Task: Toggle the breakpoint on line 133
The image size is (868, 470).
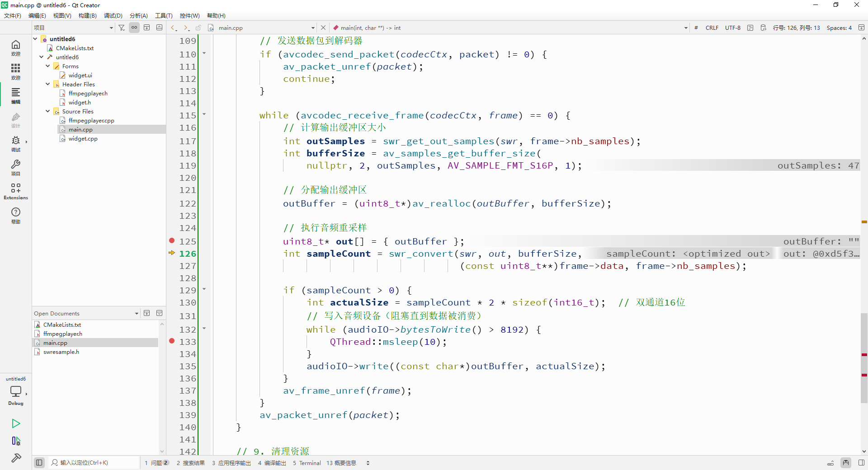Action: [172, 341]
